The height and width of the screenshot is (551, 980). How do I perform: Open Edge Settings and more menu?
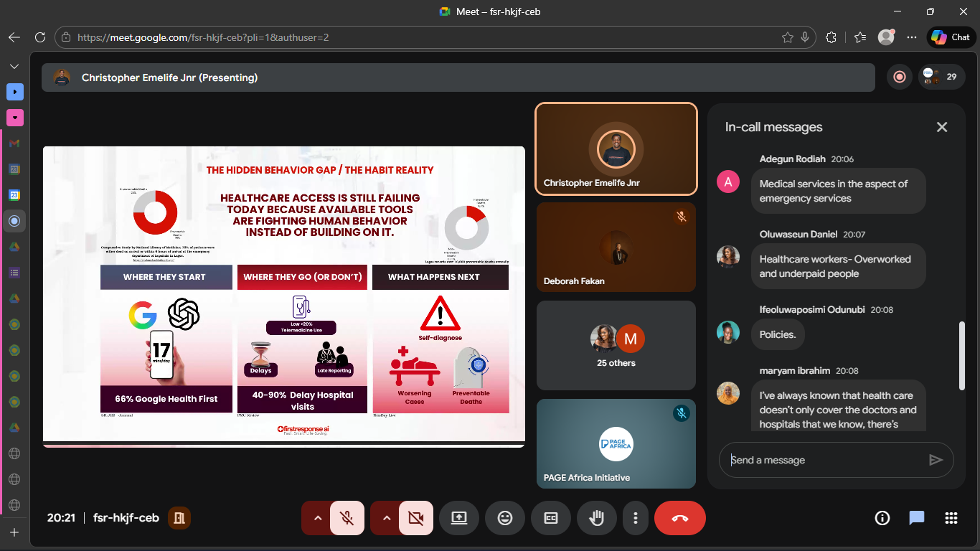click(912, 37)
